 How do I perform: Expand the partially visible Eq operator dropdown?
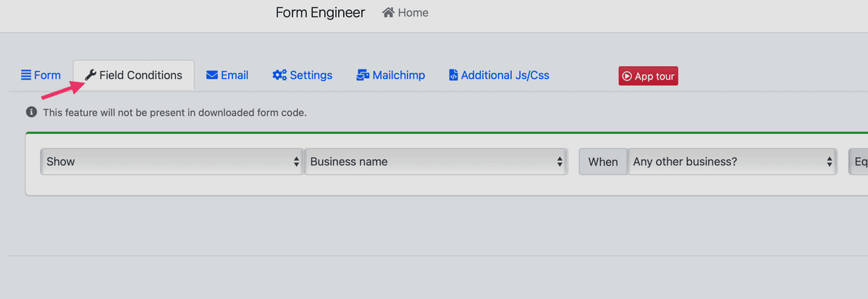(x=858, y=161)
